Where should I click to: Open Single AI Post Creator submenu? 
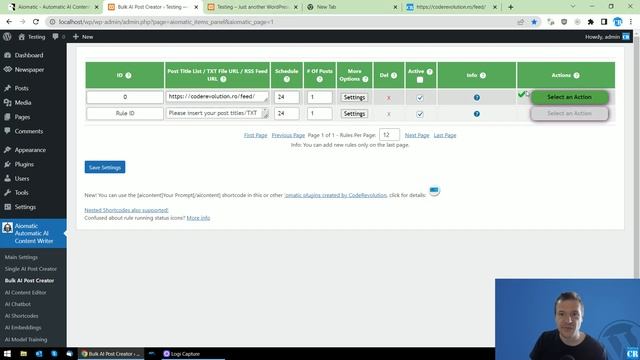31,269
